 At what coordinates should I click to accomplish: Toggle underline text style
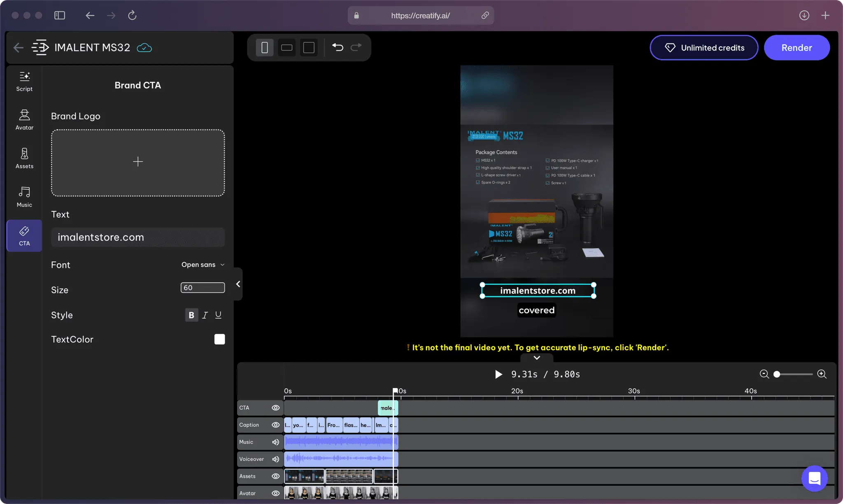[218, 315]
